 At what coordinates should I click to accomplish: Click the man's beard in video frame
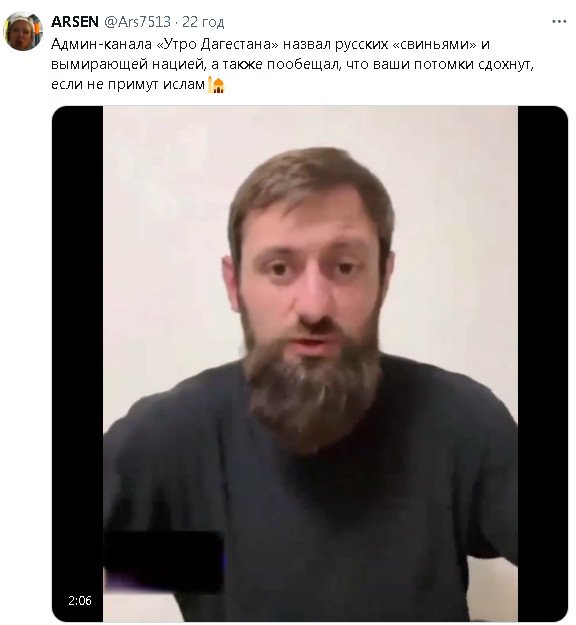(312, 391)
